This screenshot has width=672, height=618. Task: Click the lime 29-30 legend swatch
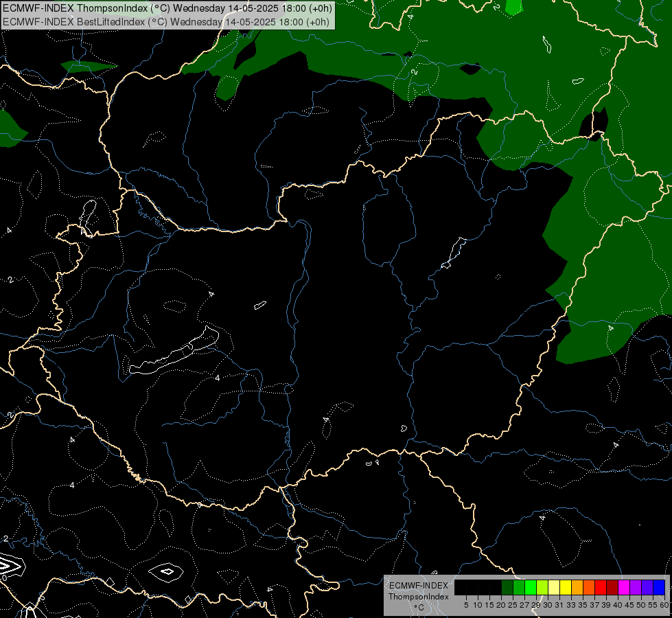pos(542,587)
